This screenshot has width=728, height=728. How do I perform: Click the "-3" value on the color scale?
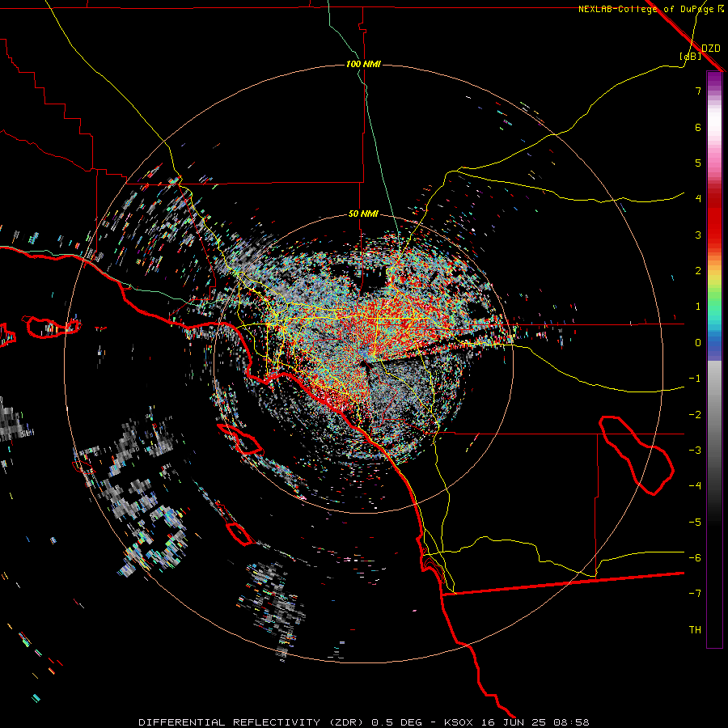pyautogui.click(x=695, y=451)
